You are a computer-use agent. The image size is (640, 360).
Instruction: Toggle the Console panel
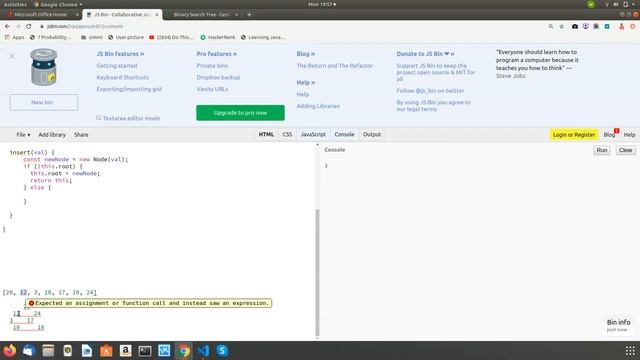tap(344, 134)
